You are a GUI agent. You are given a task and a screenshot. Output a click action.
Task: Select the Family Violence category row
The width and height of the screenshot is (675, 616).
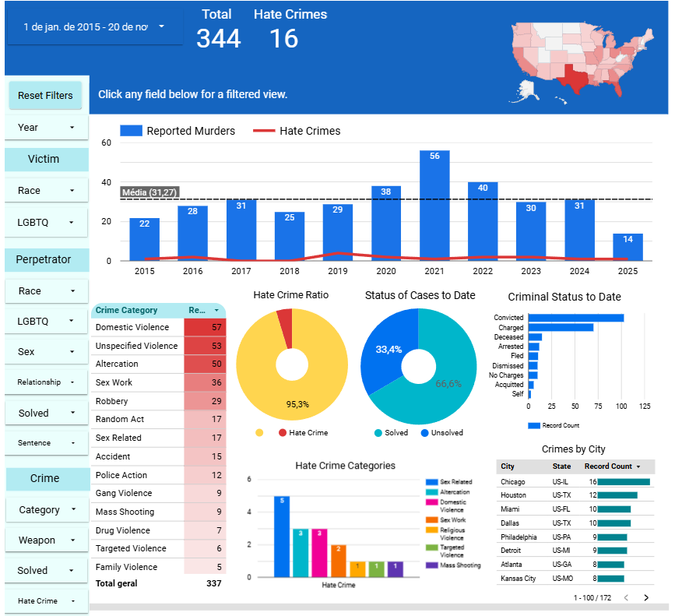(x=158, y=567)
